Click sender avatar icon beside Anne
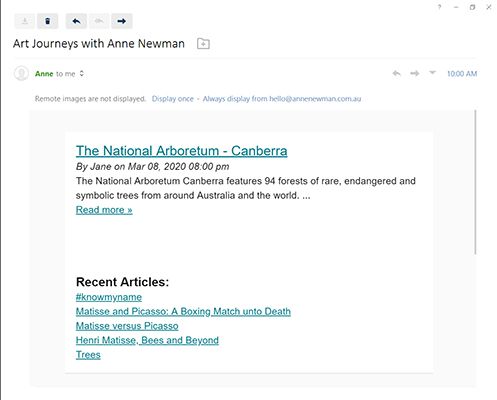 [21, 73]
